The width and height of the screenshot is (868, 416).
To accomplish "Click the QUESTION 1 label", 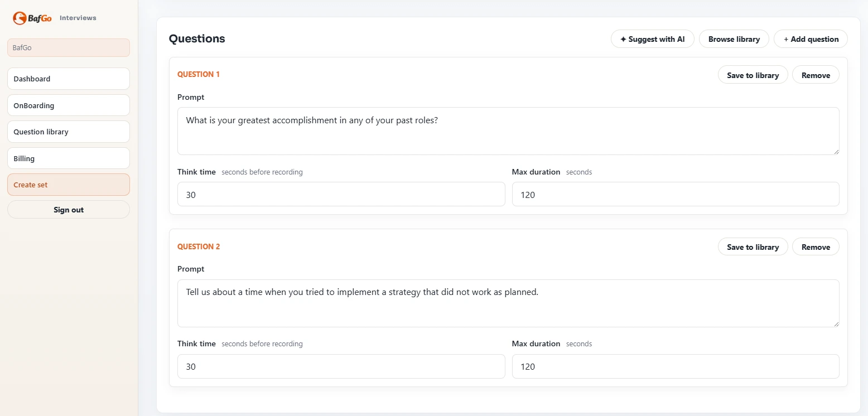I will click(199, 74).
